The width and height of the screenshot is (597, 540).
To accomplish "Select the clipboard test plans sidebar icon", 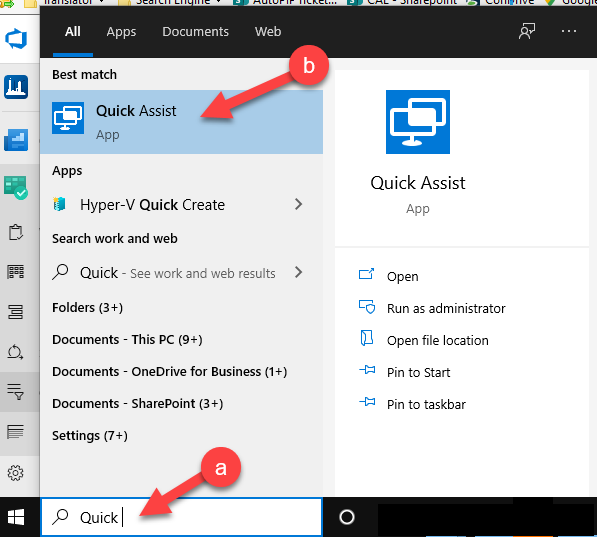I will 16,232.
